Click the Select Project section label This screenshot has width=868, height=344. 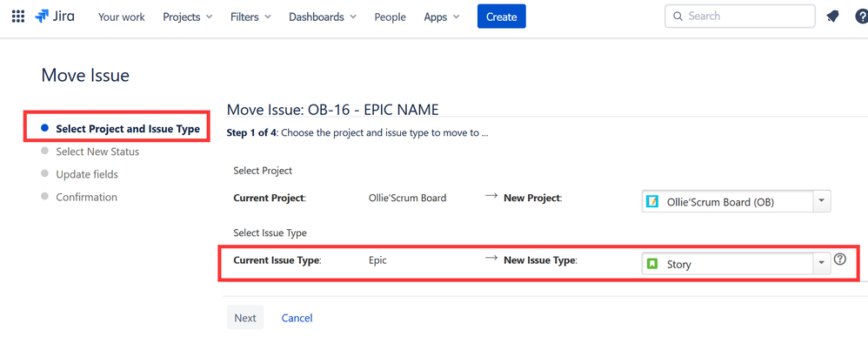pos(263,172)
